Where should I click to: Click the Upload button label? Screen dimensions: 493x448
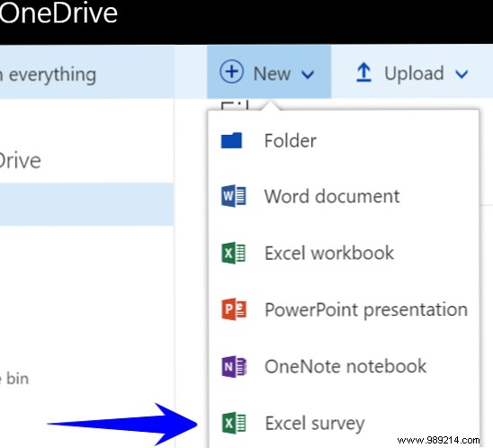[414, 74]
